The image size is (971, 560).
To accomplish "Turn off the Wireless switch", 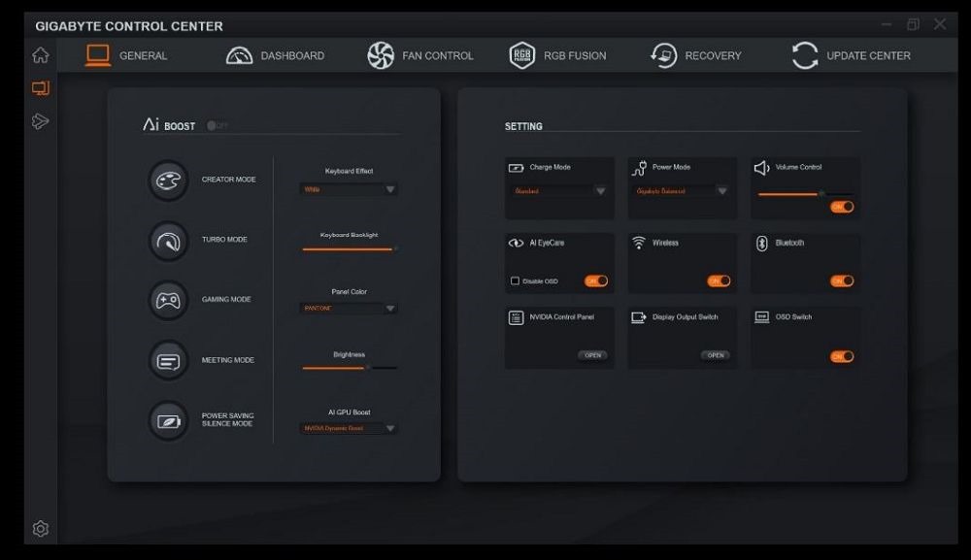I will tap(719, 280).
